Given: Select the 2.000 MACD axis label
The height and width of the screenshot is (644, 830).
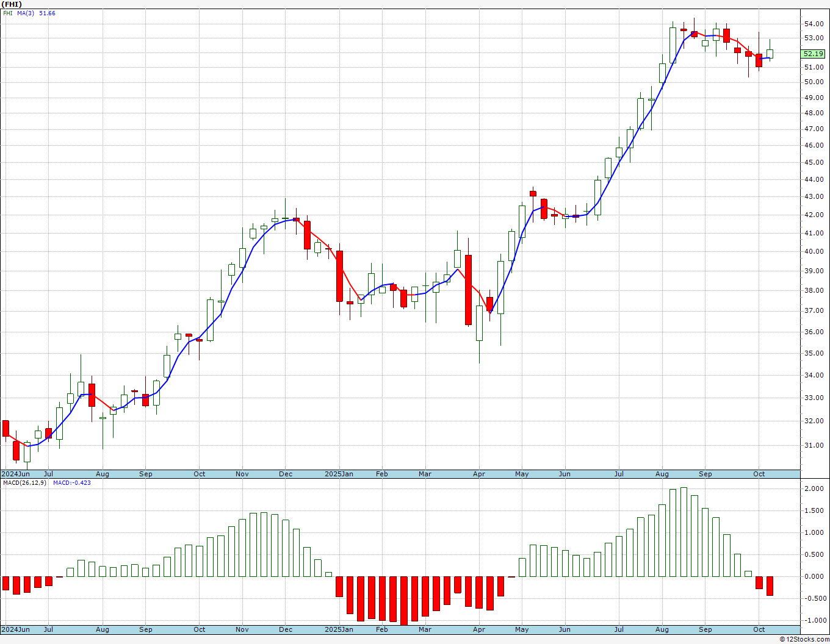Looking at the screenshot, I should coord(814,488).
